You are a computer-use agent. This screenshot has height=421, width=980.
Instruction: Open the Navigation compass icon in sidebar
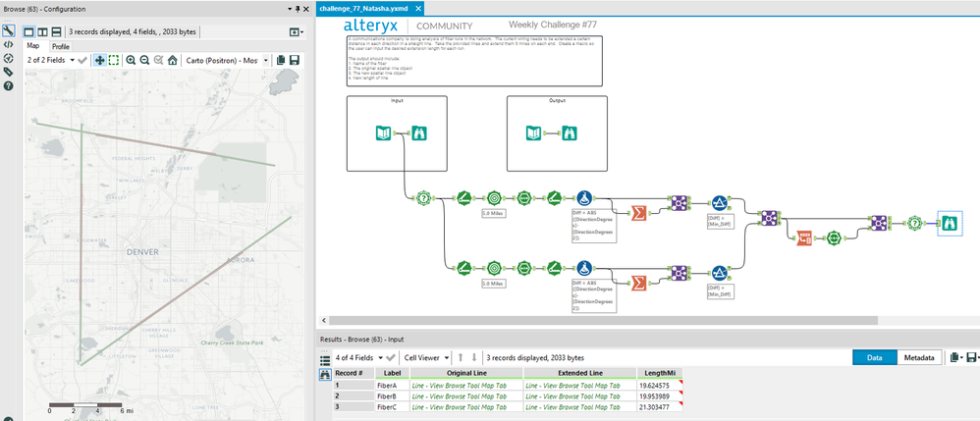click(8, 59)
